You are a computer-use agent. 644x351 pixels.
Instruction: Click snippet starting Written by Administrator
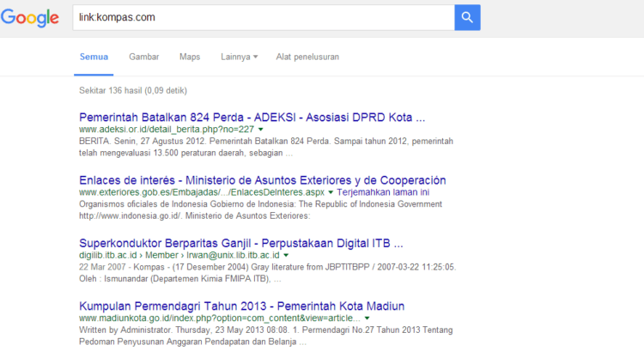click(x=265, y=336)
